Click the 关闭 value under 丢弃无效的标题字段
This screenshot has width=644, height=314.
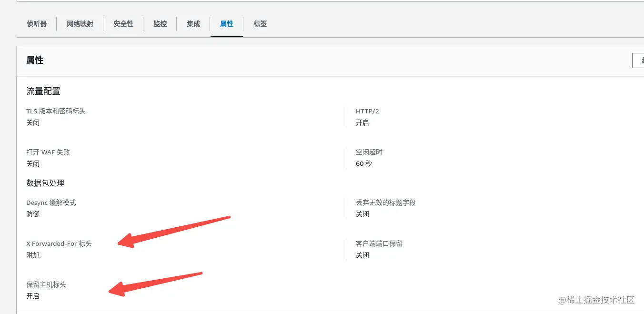362,214
